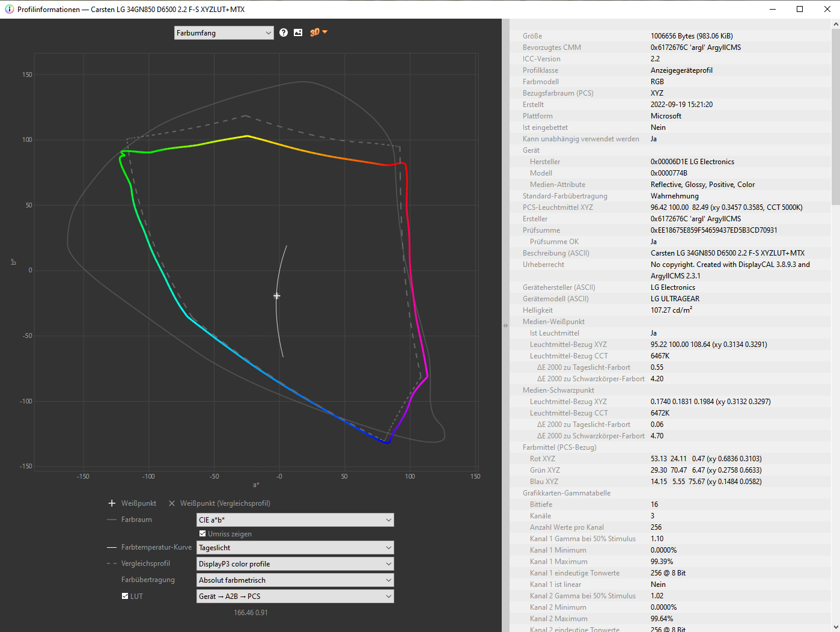Screen dimensions: 840x632
Task: Open the DisplayP3 comparison profile dropdown
Action: pos(295,564)
